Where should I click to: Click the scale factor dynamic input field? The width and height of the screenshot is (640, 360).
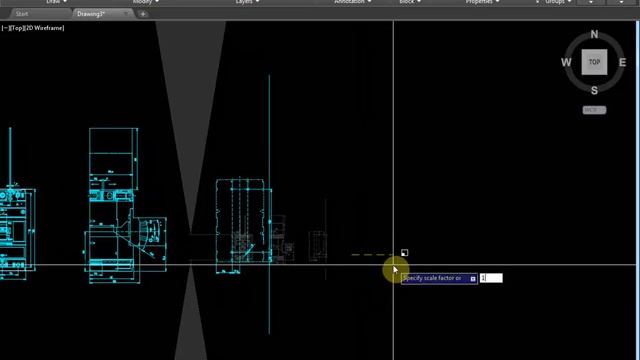coord(491,278)
